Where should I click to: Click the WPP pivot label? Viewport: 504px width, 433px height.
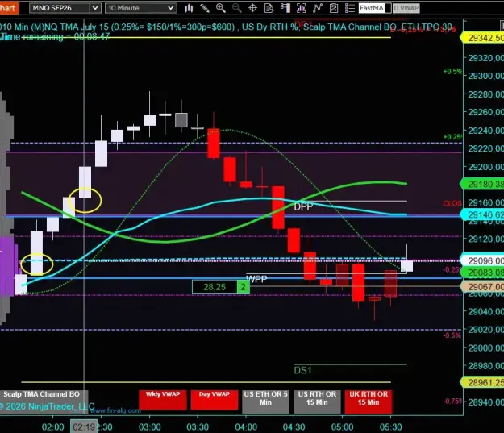(x=256, y=279)
